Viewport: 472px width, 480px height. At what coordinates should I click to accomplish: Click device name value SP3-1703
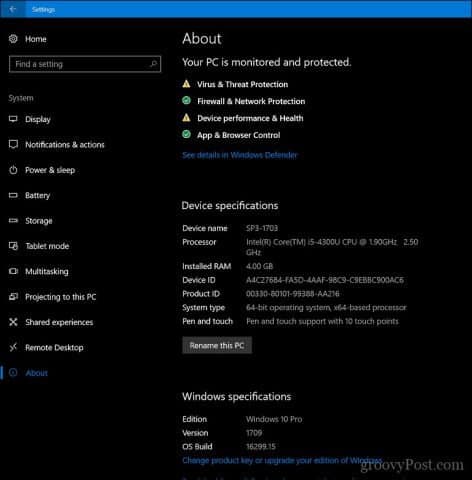(x=262, y=228)
